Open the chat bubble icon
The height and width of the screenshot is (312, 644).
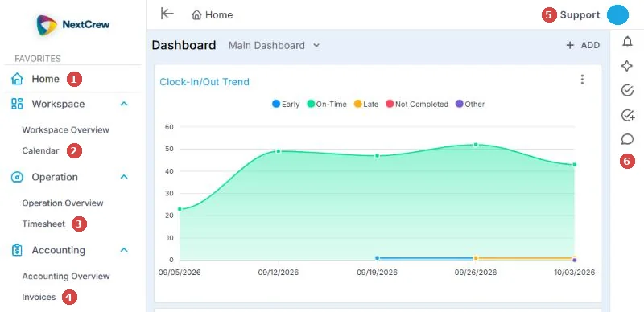click(x=627, y=140)
